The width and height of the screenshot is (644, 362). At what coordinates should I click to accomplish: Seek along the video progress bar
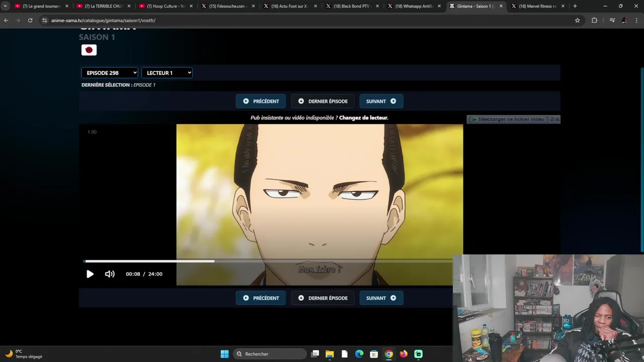268,261
